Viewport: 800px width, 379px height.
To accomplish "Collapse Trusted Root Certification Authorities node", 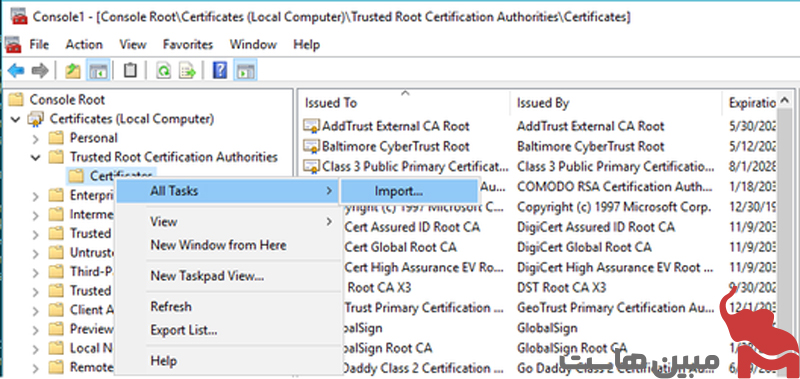I will (35, 157).
